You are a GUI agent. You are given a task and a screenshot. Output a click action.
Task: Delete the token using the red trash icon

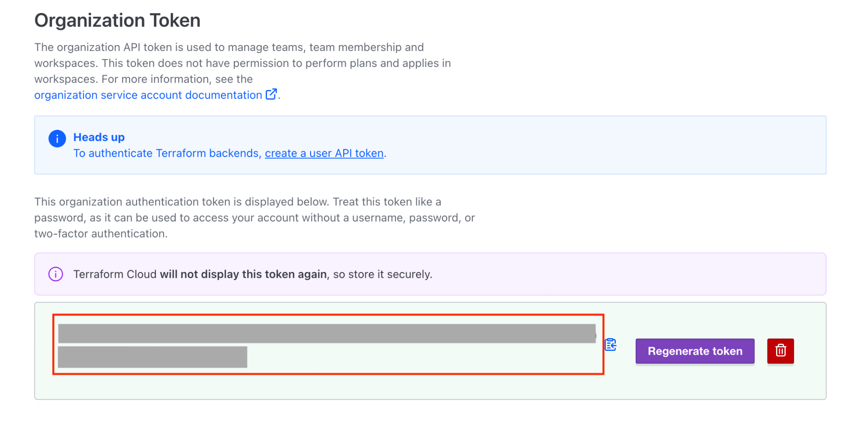pyautogui.click(x=780, y=351)
